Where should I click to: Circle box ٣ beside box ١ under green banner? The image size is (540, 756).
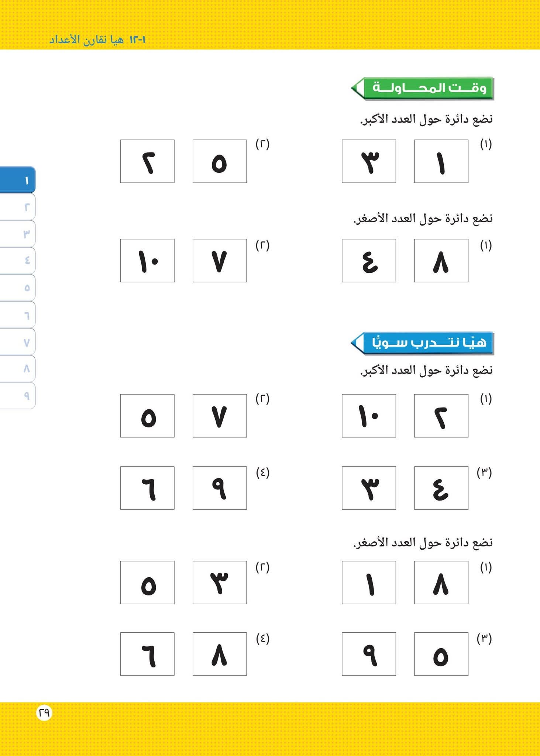369,161
